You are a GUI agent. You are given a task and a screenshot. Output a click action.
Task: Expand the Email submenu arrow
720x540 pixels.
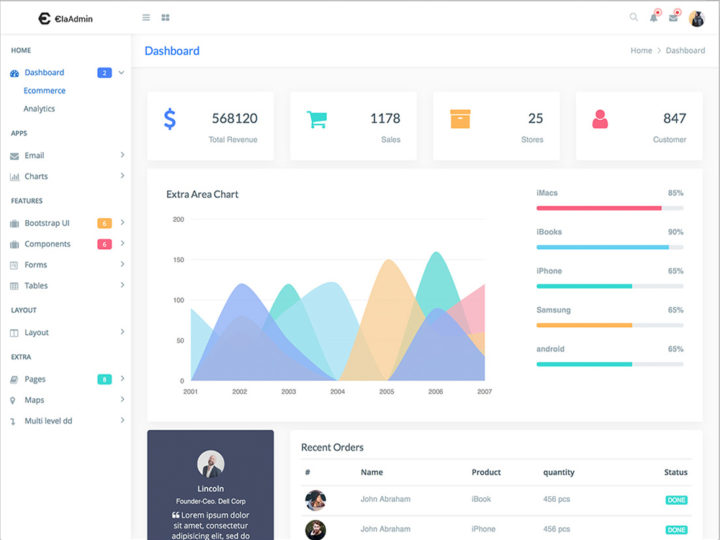point(122,155)
